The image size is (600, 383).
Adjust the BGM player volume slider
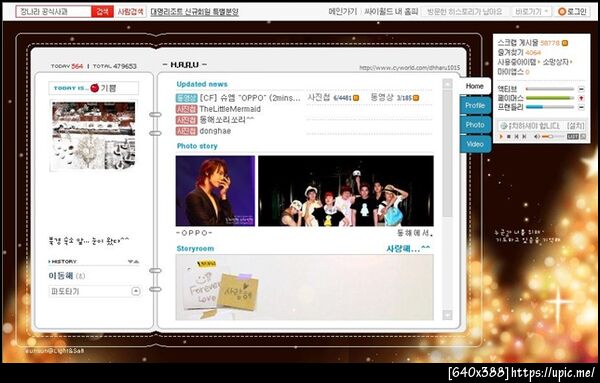click(553, 137)
